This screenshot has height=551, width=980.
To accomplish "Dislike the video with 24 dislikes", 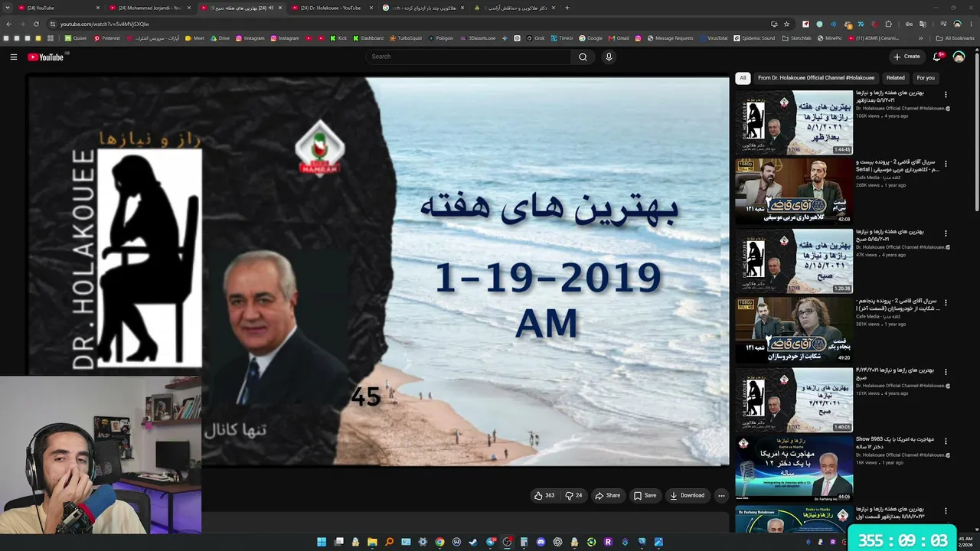I will tap(573, 495).
